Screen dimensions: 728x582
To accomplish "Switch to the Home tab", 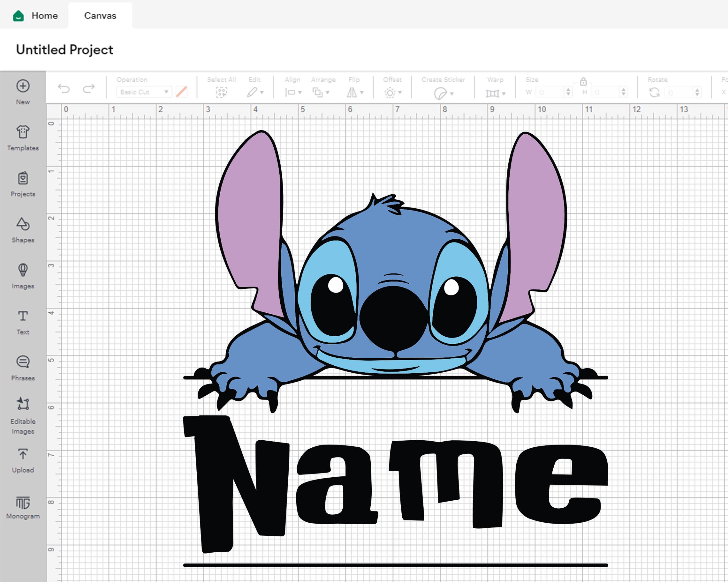I will (44, 16).
